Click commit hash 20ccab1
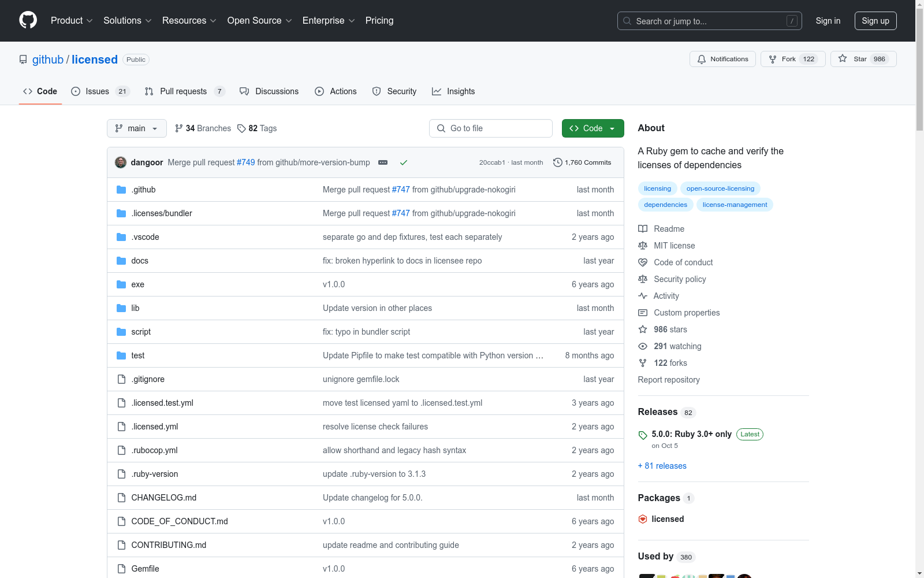This screenshot has width=924, height=578. (492, 162)
